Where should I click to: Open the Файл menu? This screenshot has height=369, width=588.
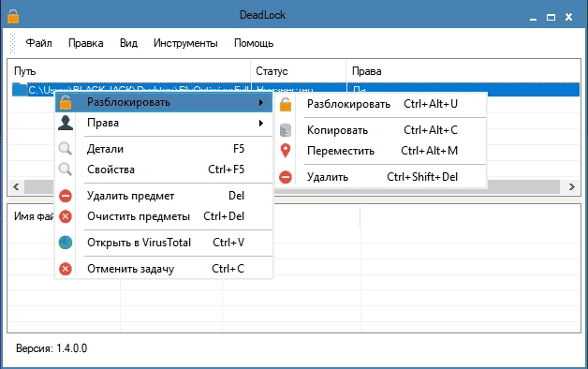38,43
